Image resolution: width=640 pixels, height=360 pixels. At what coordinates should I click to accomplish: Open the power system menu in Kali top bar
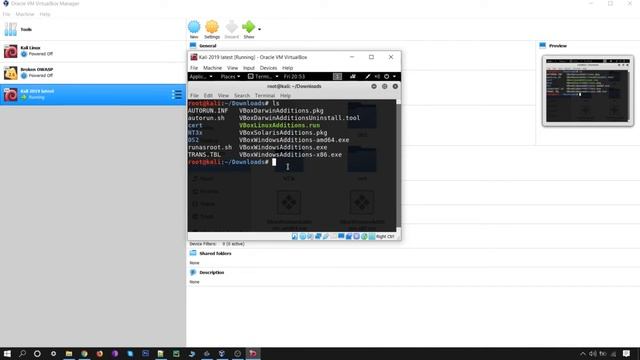click(389, 76)
